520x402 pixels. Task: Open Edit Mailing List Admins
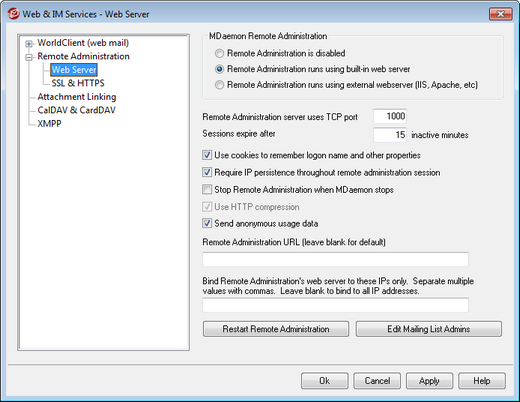coord(429,329)
